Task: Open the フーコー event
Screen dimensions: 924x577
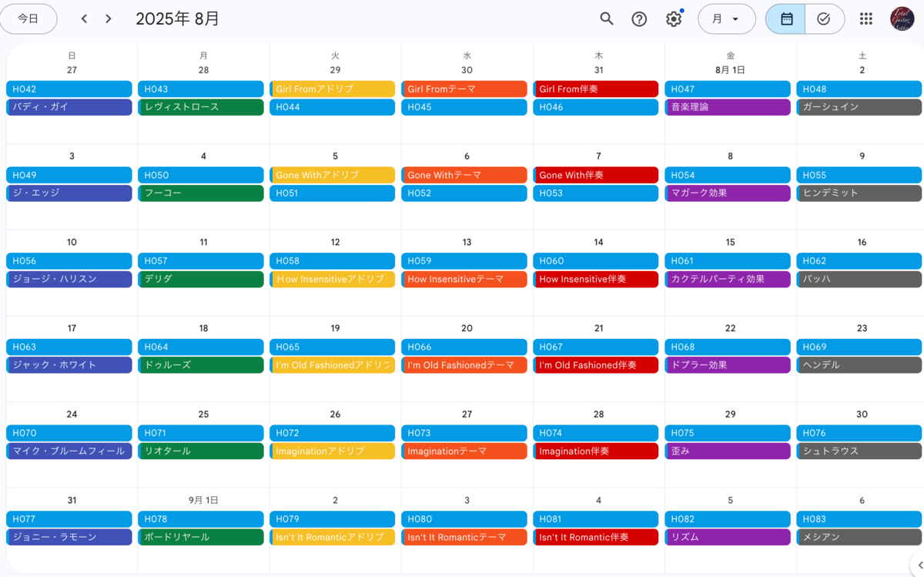Action: click(201, 193)
